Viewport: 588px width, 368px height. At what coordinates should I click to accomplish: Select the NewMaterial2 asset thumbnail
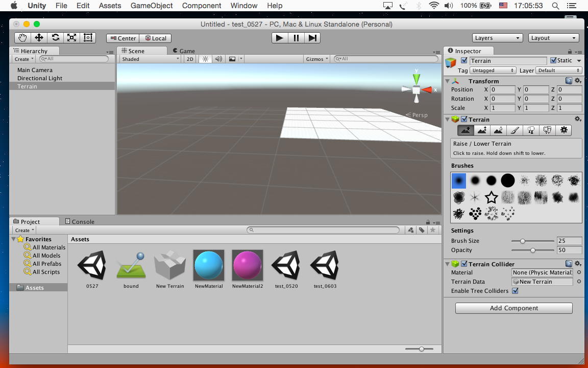(248, 265)
